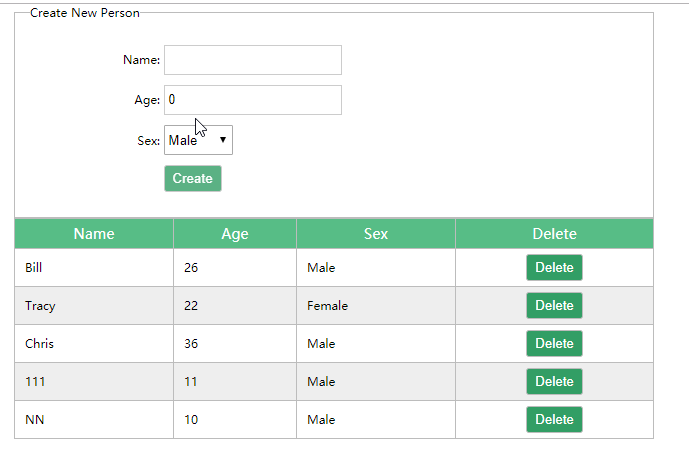Click the Female cell in Tracy's row

point(376,306)
